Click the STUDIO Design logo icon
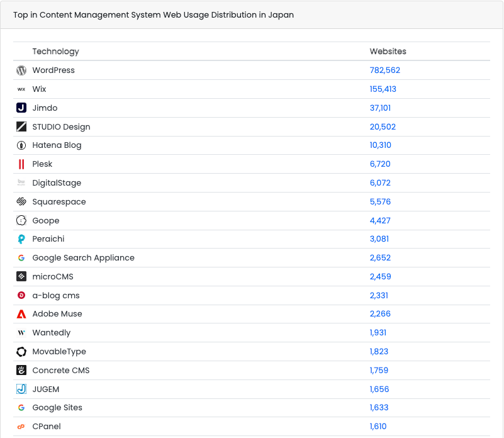This screenshot has height=438, width=504. click(x=21, y=126)
